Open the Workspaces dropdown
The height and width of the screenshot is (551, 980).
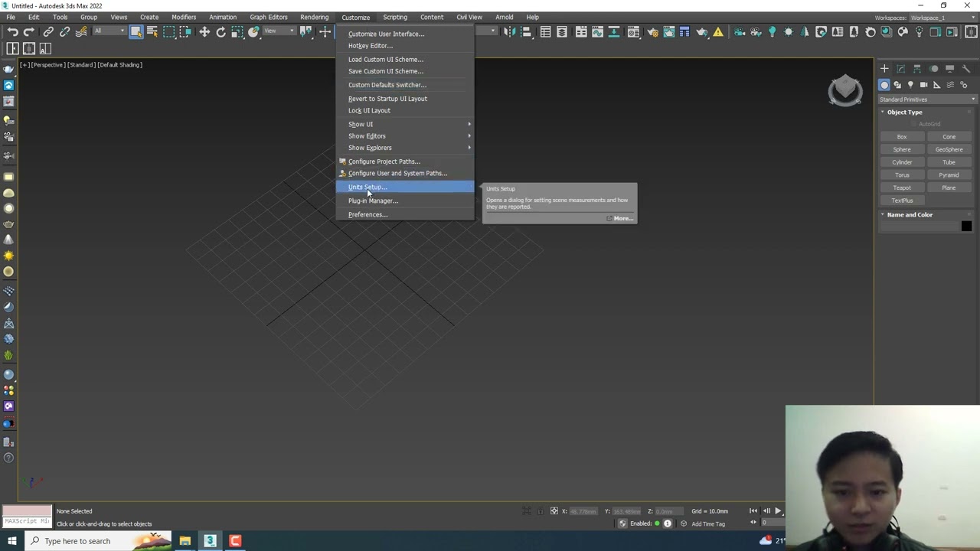942,18
